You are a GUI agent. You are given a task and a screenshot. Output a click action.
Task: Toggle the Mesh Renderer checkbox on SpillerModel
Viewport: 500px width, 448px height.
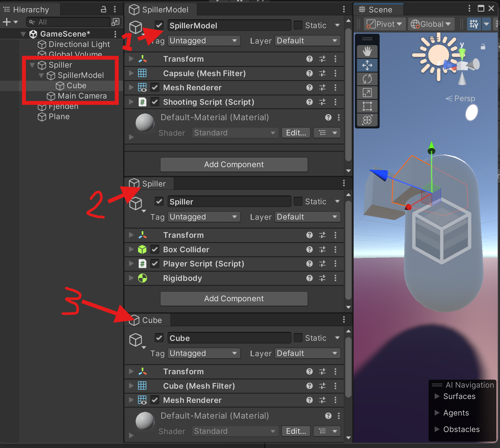(x=154, y=88)
